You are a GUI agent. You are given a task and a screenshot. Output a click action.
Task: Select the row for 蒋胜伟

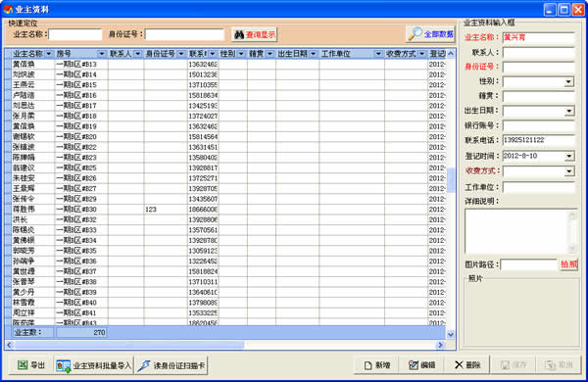225,210
